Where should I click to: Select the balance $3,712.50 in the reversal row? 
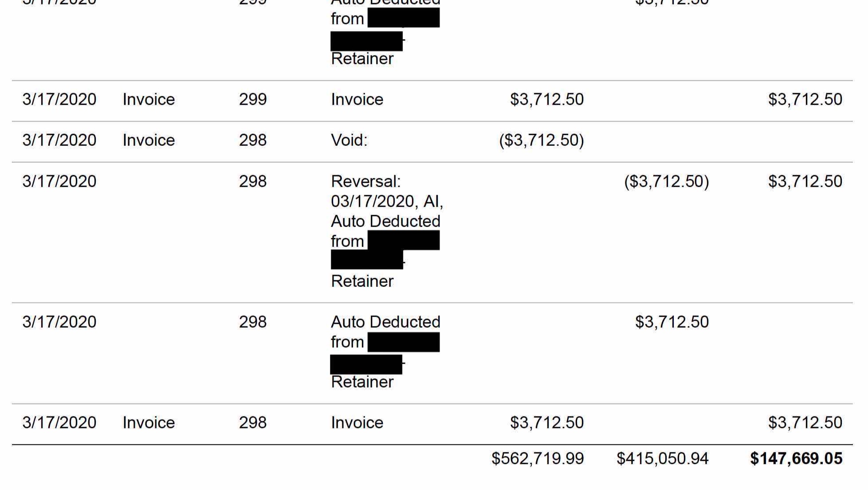[x=805, y=181]
